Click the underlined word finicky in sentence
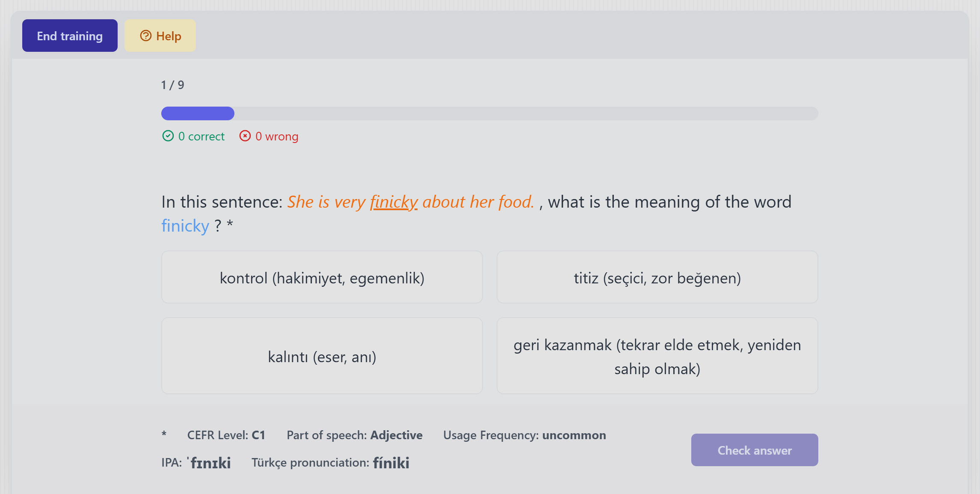980x494 pixels. click(x=394, y=202)
